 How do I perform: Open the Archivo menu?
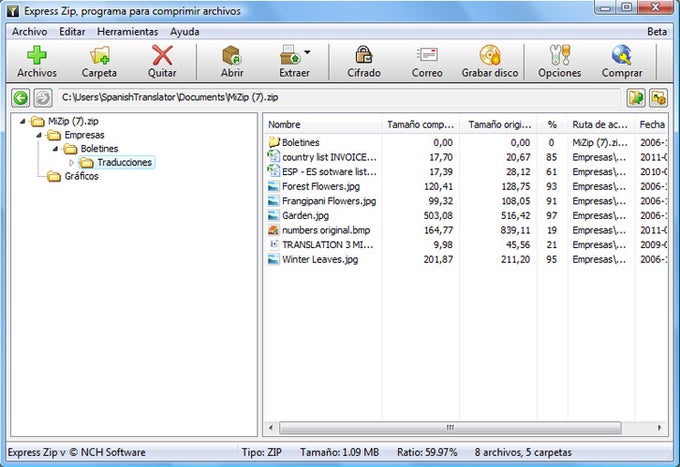29,32
